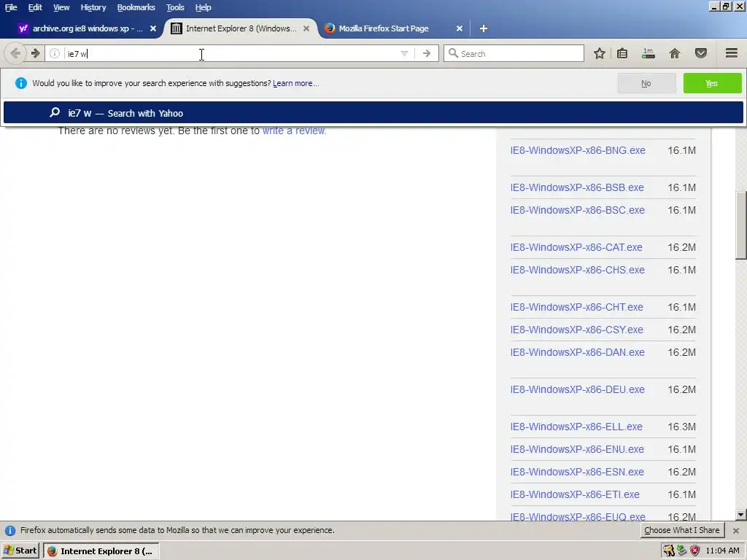
Task: Download IE8-WindowsXP-x86-DAN.exe
Action: click(x=578, y=352)
